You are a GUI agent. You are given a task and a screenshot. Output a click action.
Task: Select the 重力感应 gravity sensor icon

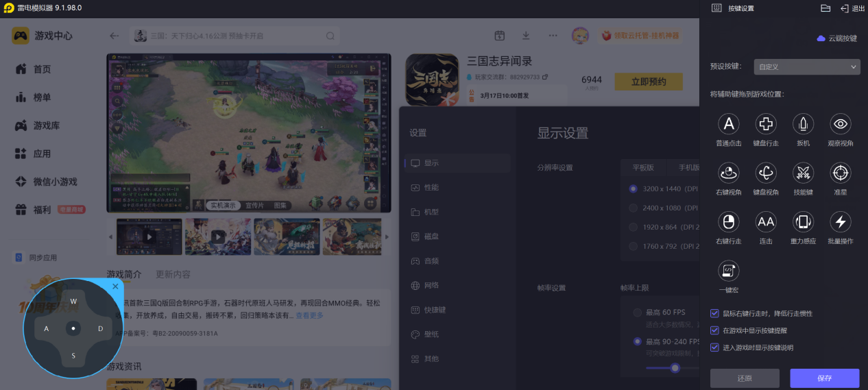tap(803, 221)
